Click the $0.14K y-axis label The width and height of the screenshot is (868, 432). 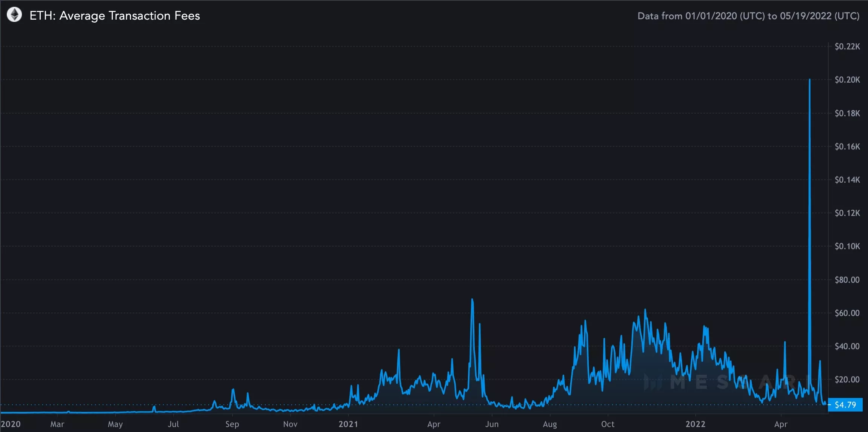point(847,180)
